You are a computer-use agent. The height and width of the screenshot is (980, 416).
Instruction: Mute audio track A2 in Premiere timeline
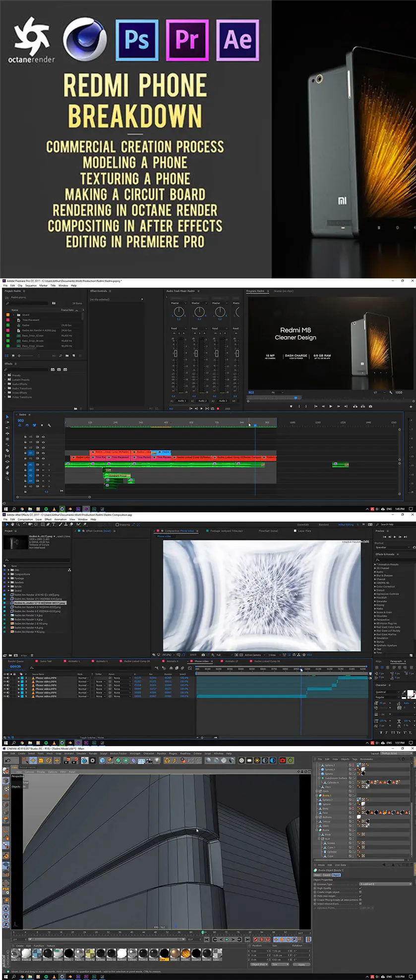[43, 470]
